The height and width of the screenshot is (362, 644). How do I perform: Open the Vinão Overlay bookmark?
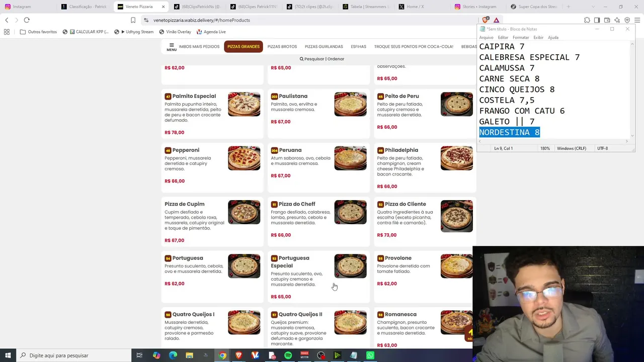pyautogui.click(x=175, y=32)
